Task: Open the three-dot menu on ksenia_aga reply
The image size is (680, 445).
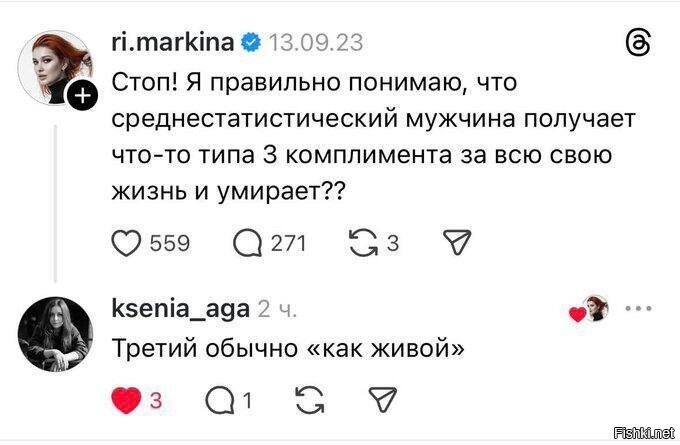Action: coord(638,309)
